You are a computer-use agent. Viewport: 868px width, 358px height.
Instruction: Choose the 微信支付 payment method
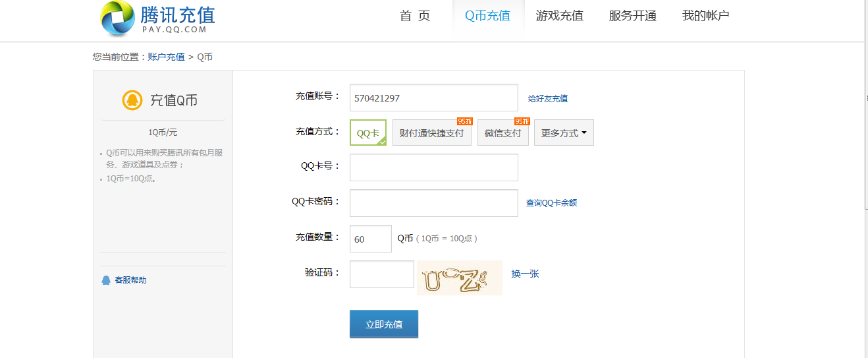click(503, 133)
